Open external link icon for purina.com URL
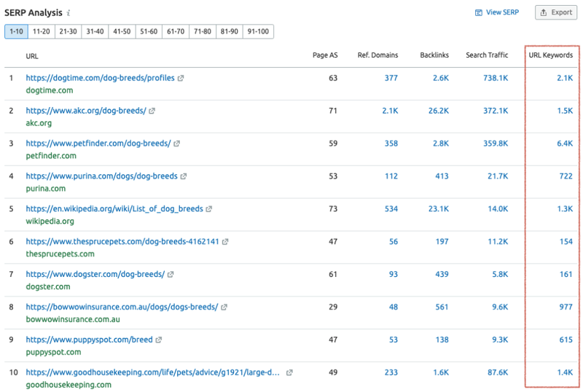This screenshot has height=392, width=583. coord(184,176)
